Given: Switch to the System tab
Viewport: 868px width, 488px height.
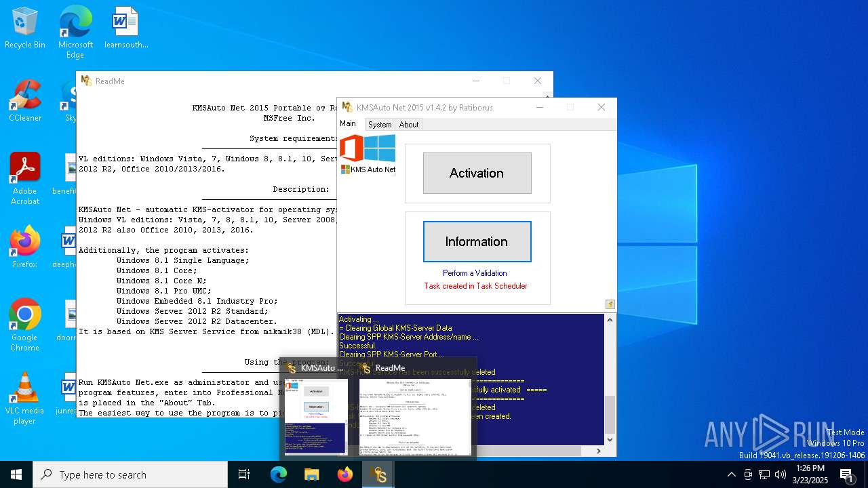Looking at the screenshot, I should (380, 125).
